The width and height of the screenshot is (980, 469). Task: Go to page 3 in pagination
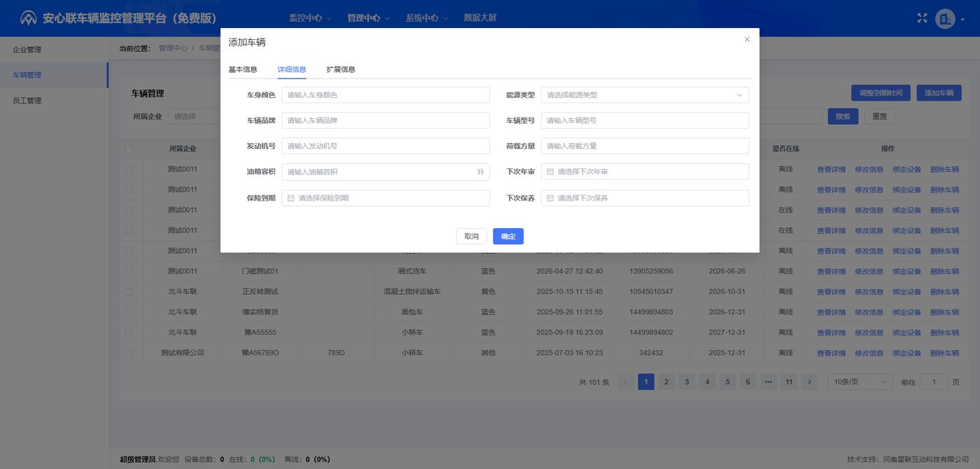[687, 381]
